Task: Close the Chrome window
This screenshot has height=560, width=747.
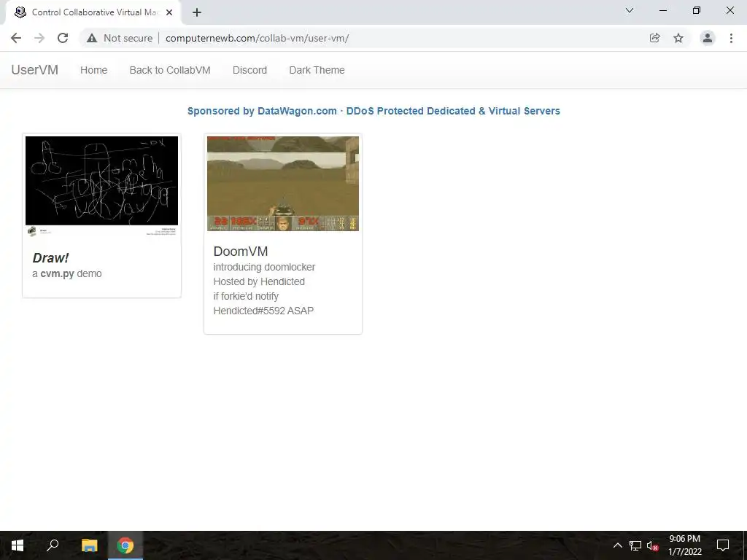Action: tap(729, 10)
